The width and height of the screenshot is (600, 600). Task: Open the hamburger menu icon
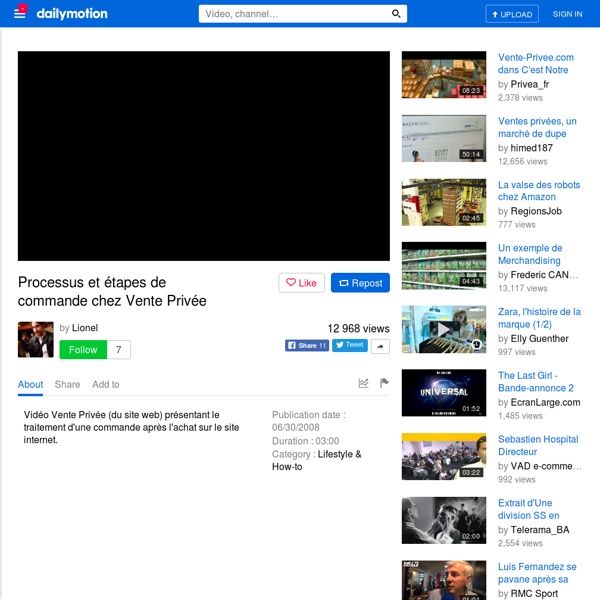coord(20,13)
